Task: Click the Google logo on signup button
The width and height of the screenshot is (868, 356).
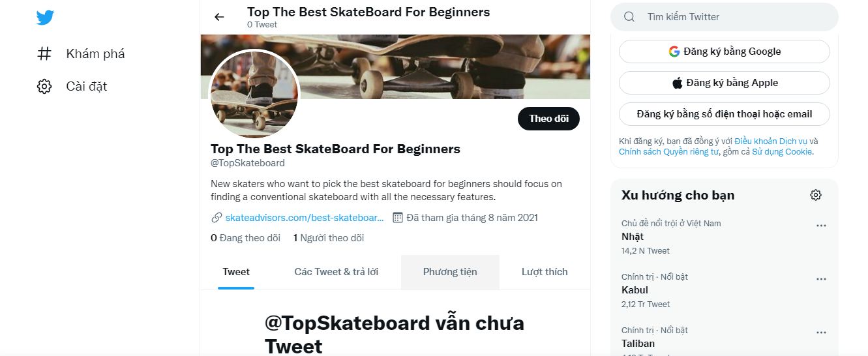Action: 674,52
